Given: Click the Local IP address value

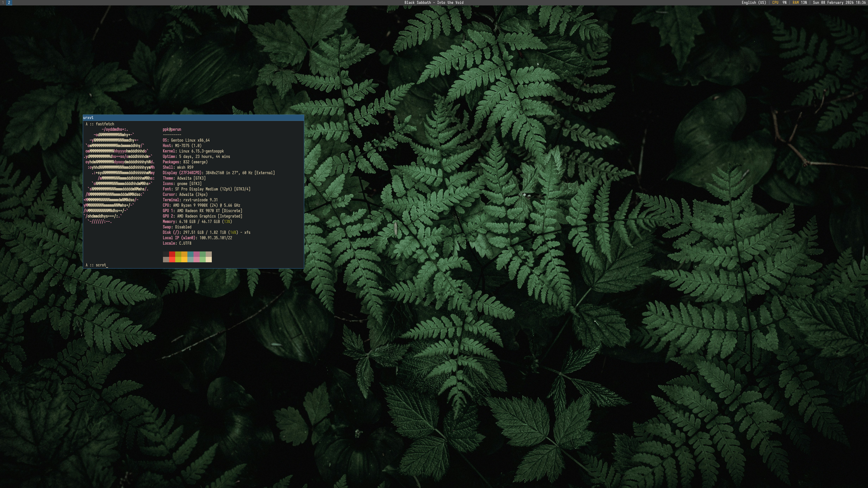Looking at the screenshot, I should pyautogui.click(x=216, y=238).
